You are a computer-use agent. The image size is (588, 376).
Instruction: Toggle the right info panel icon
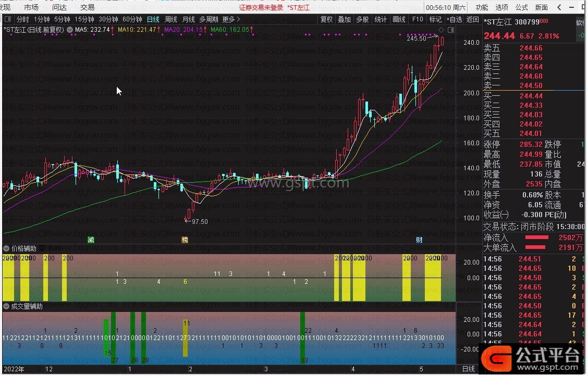click(x=451, y=30)
